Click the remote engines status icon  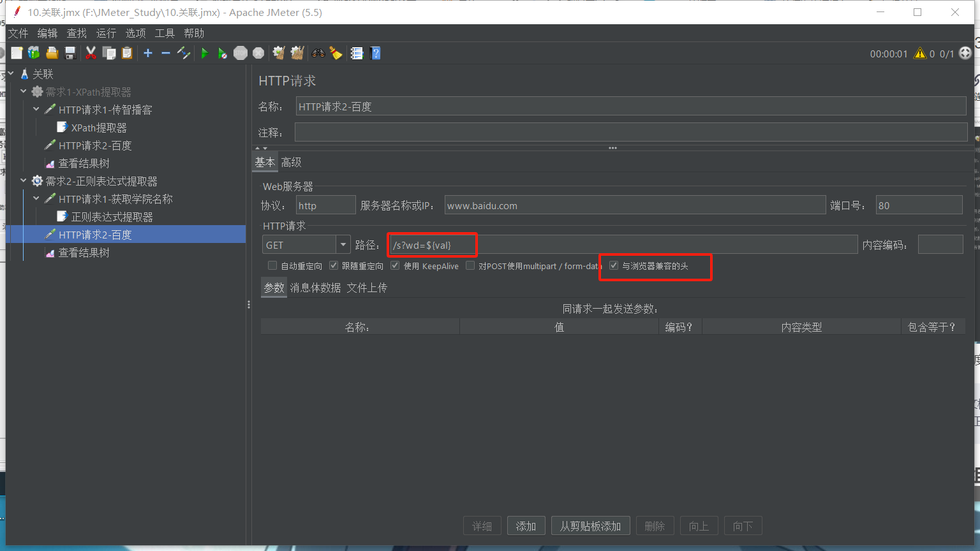point(965,54)
